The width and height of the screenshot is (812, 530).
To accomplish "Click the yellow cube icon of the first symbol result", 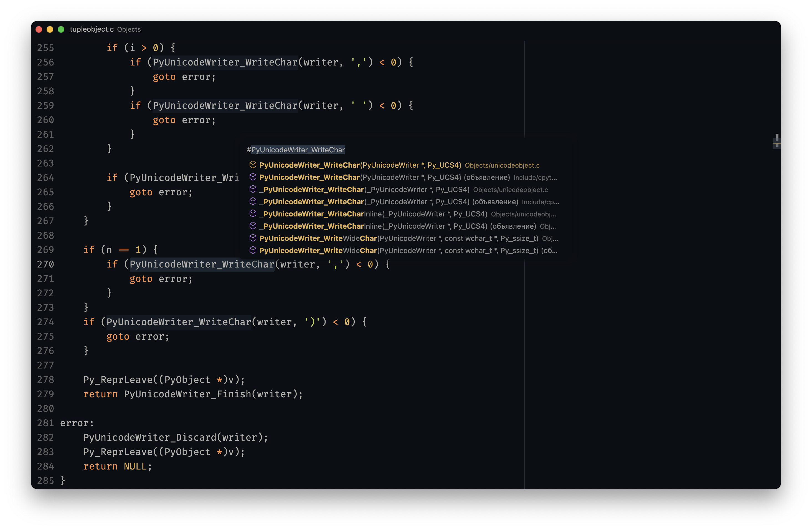I will [253, 165].
